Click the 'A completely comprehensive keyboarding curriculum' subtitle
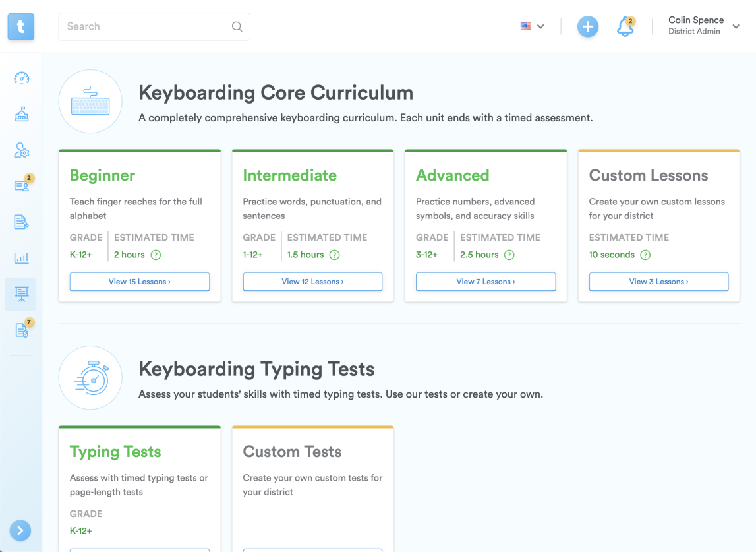The height and width of the screenshot is (552, 756). (365, 118)
